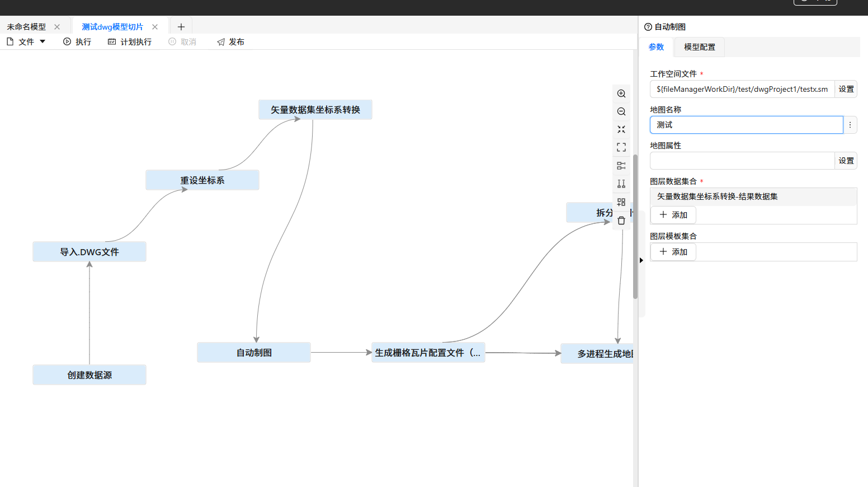Select the 参数 tab
Image resolution: width=868 pixels, height=487 pixels.
click(x=656, y=47)
